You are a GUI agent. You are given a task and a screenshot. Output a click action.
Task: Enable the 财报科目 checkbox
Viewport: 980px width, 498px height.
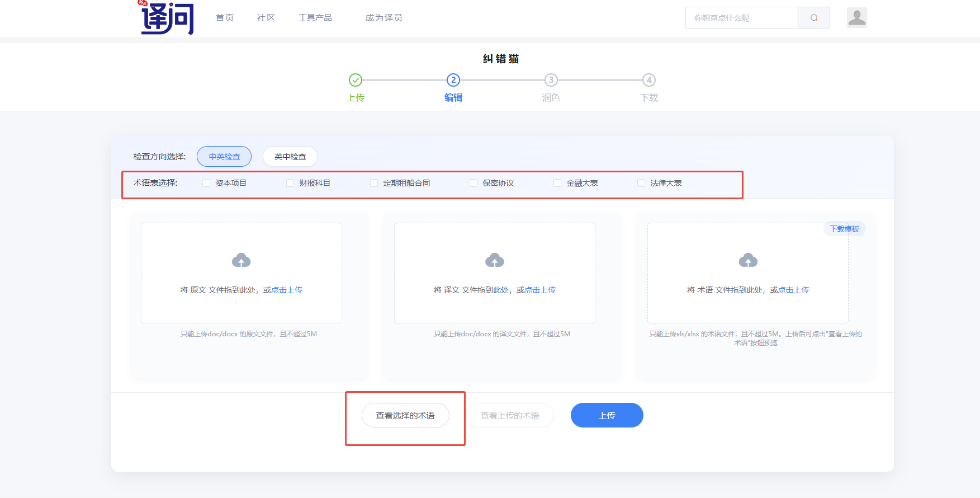290,183
